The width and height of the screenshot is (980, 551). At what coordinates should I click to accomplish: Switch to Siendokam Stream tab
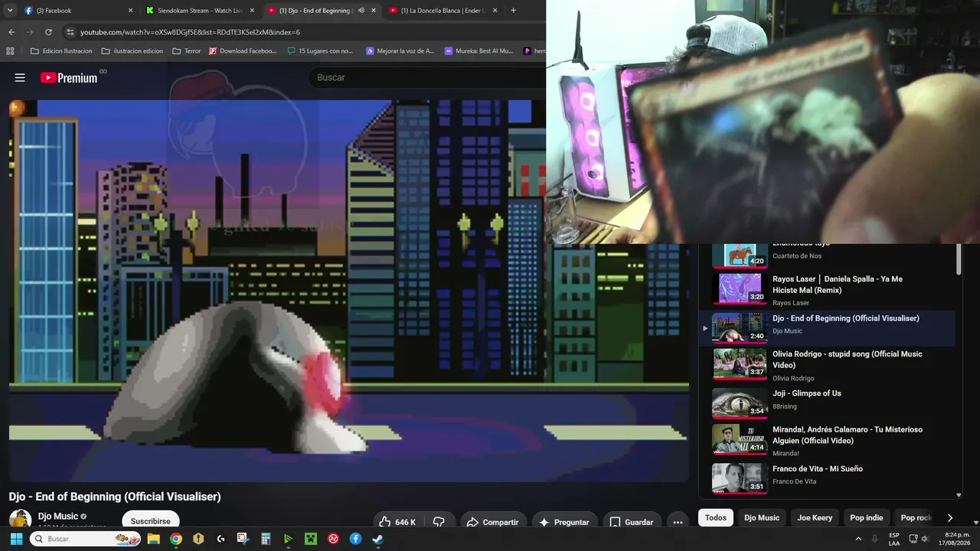tap(199, 11)
